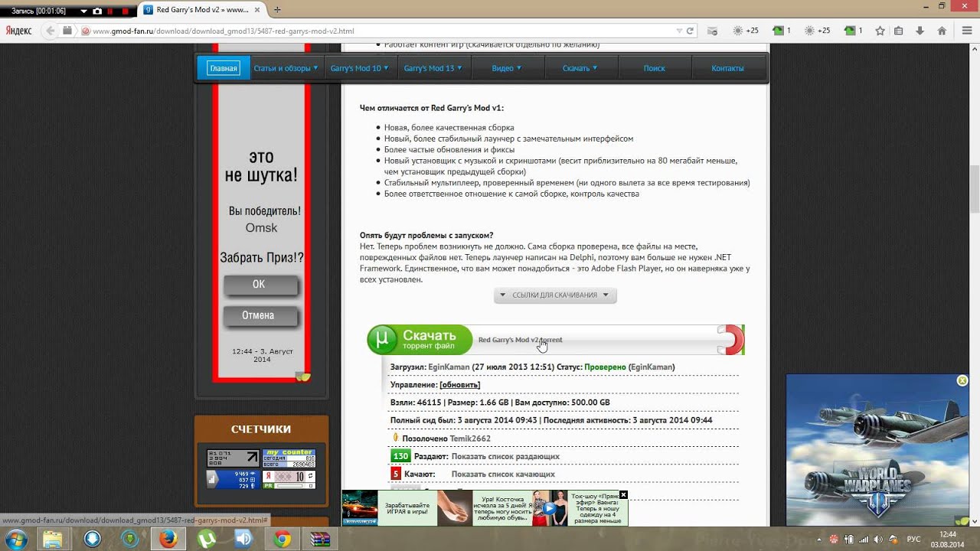Go to Главная in site menu
Screen dimensions: 980x551
[x=224, y=68]
